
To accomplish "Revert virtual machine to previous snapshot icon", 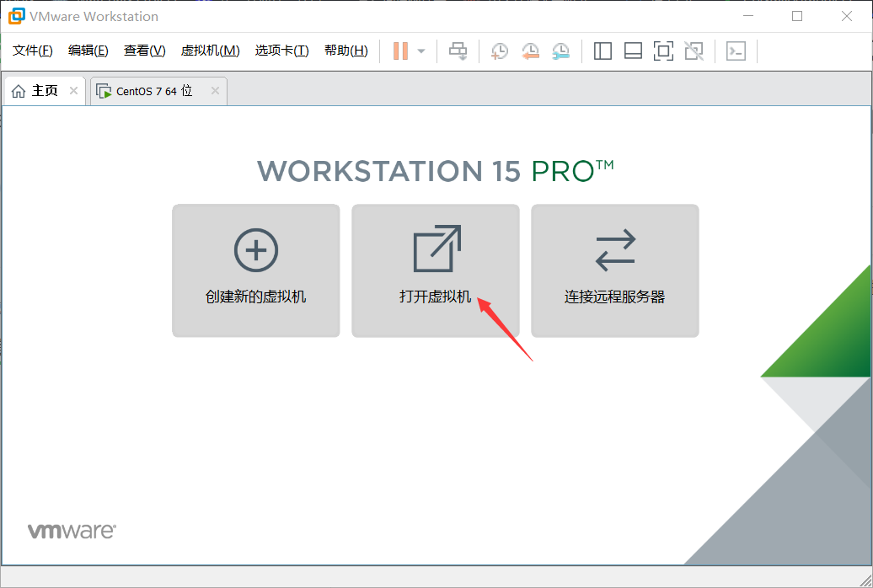I will coord(530,51).
